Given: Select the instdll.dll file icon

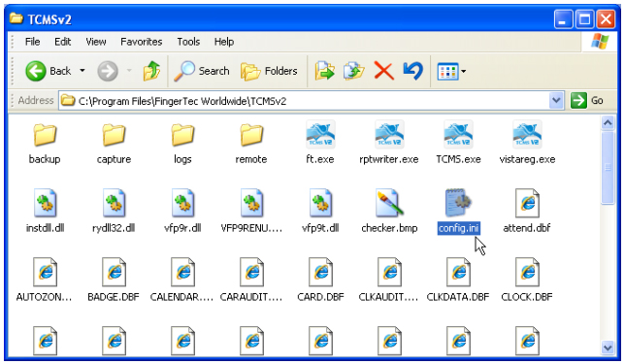Looking at the screenshot, I should pyautogui.click(x=45, y=203).
